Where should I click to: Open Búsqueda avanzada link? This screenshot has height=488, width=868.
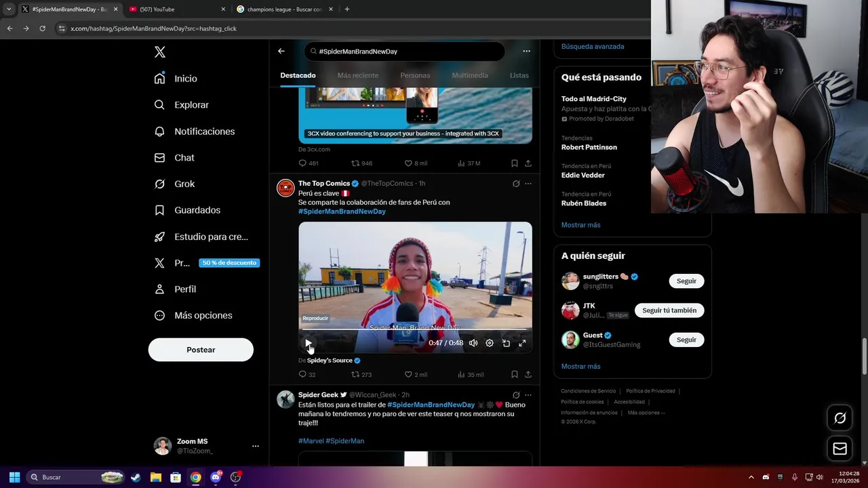pyautogui.click(x=593, y=47)
